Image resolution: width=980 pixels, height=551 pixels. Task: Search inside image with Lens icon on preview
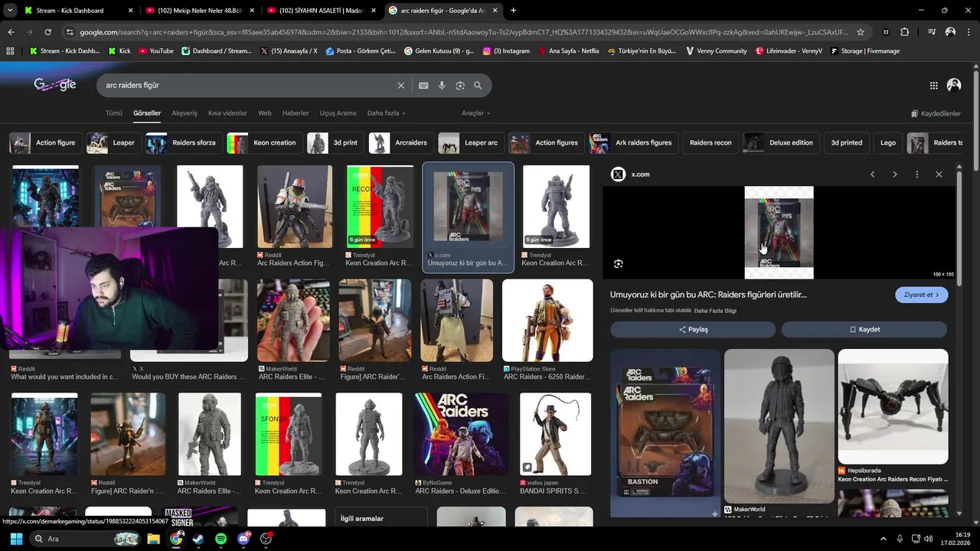[619, 264]
